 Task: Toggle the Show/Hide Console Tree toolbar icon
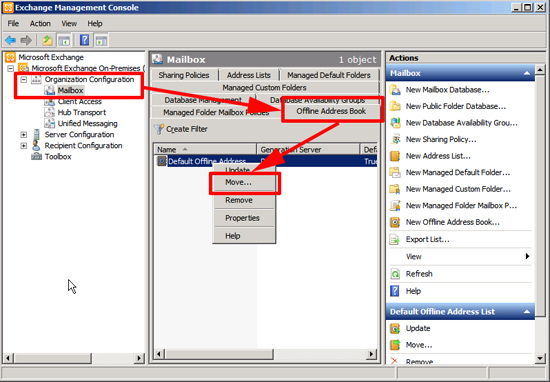pyautogui.click(x=64, y=40)
